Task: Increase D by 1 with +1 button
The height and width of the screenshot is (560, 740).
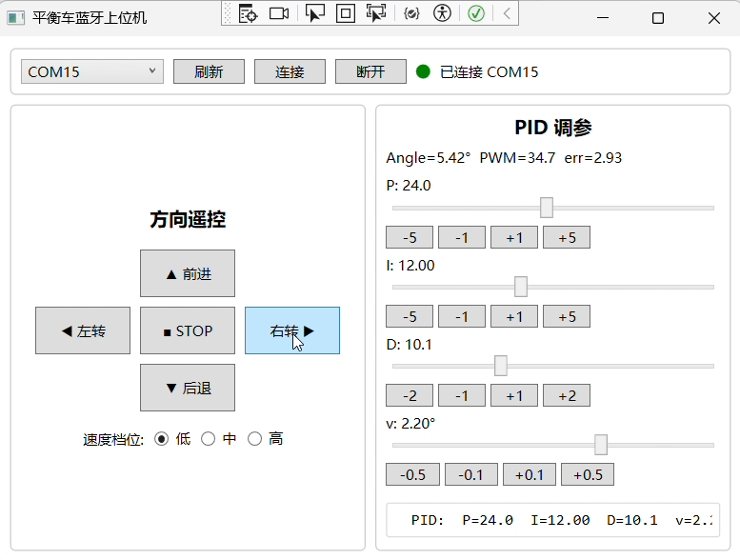Action: point(514,396)
